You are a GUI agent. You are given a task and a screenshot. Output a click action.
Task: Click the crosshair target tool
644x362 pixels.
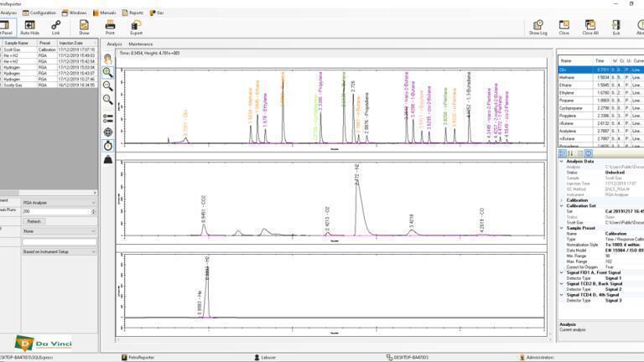point(107,132)
